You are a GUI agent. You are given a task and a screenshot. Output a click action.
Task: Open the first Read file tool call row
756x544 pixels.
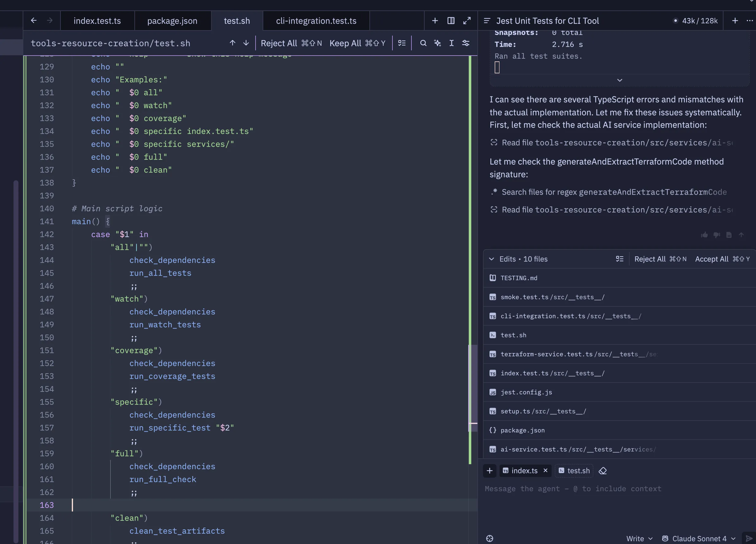(x=612, y=143)
